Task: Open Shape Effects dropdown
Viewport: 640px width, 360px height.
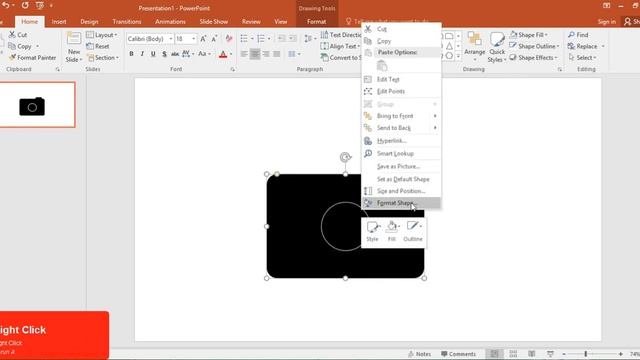Action: click(533, 58)
